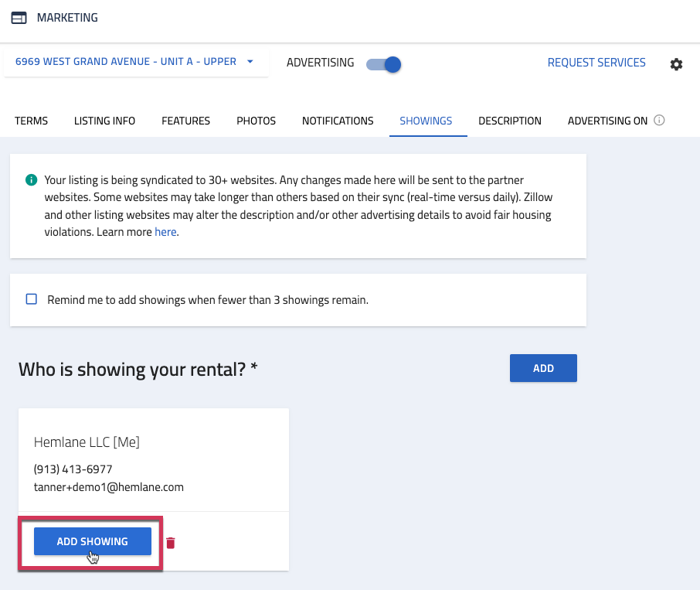The height and width of the screenshot is (590, 700).
Task: Open the 6969 West Grand Avenue selector
Action: coord(135,62)
